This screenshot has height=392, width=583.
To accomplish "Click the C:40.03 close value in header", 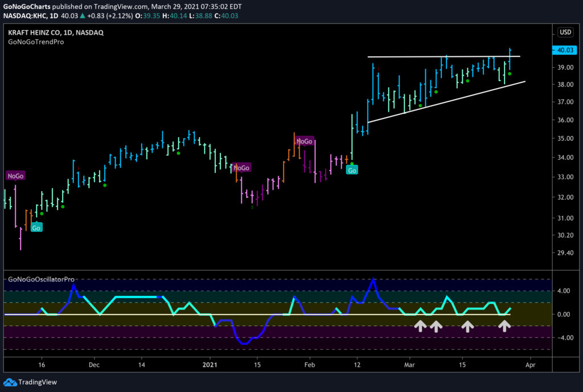I will [x=226, y=16].
